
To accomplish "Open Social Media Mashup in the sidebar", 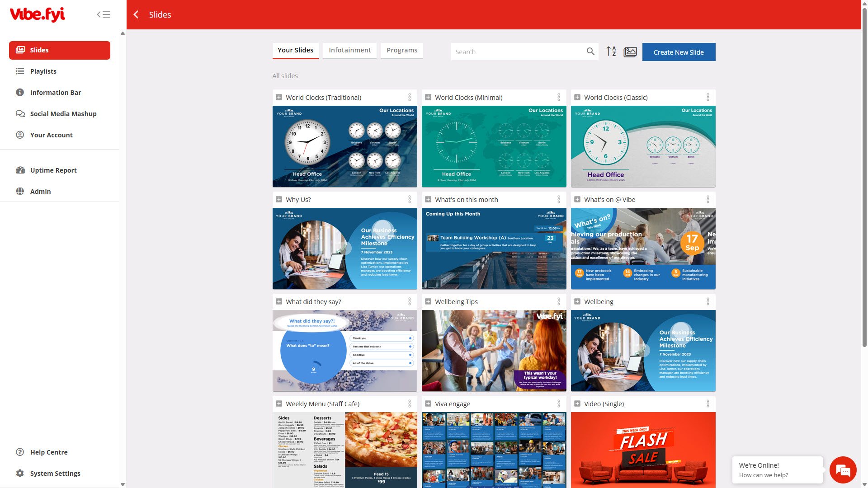I will click(x=63, y=114).
